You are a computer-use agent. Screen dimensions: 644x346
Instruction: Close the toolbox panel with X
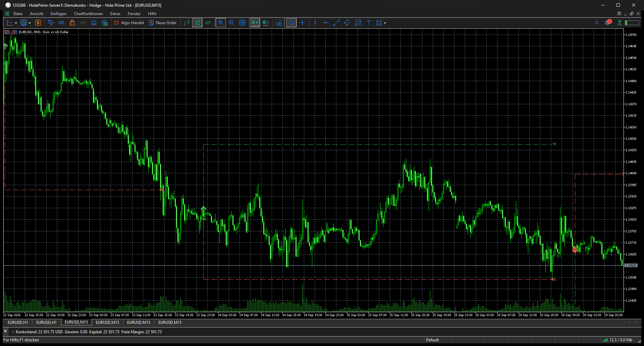point(5,331)
